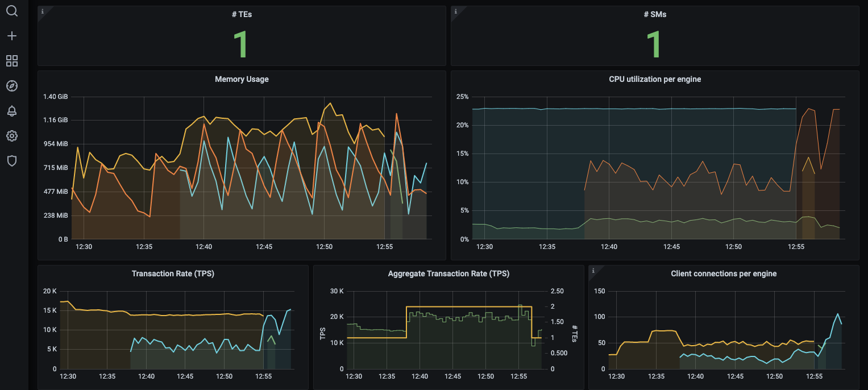The width and height of the screenshot is (868, 390).
Task: Expand CPU utilization per engine title menu
Action: (655, 80)
